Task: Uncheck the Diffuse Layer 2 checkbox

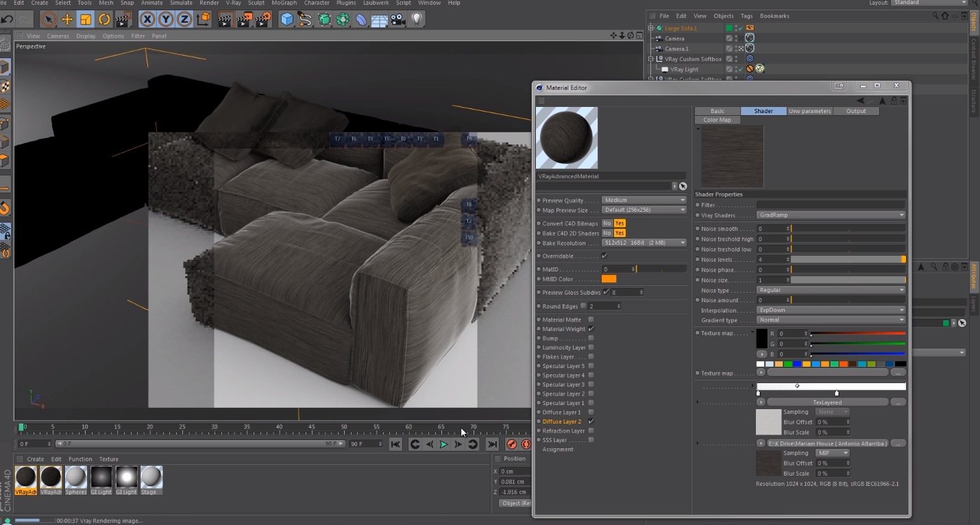Action: (591, 422)
